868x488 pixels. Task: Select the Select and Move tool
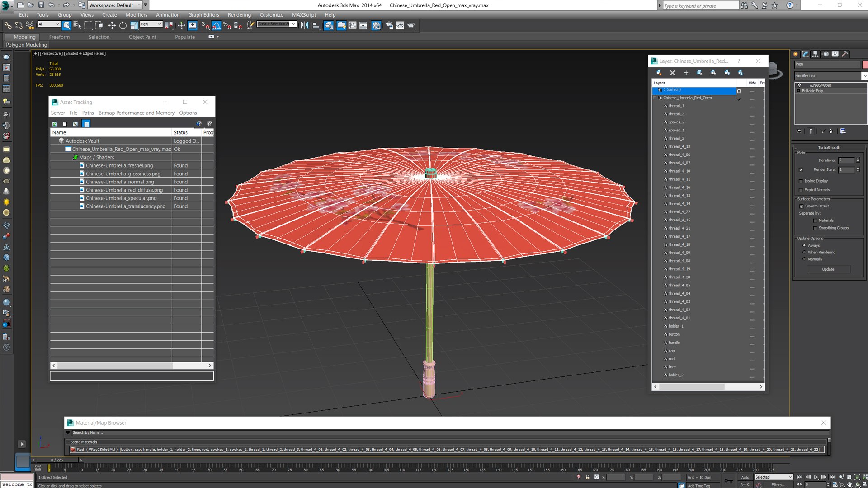(112, 26)
